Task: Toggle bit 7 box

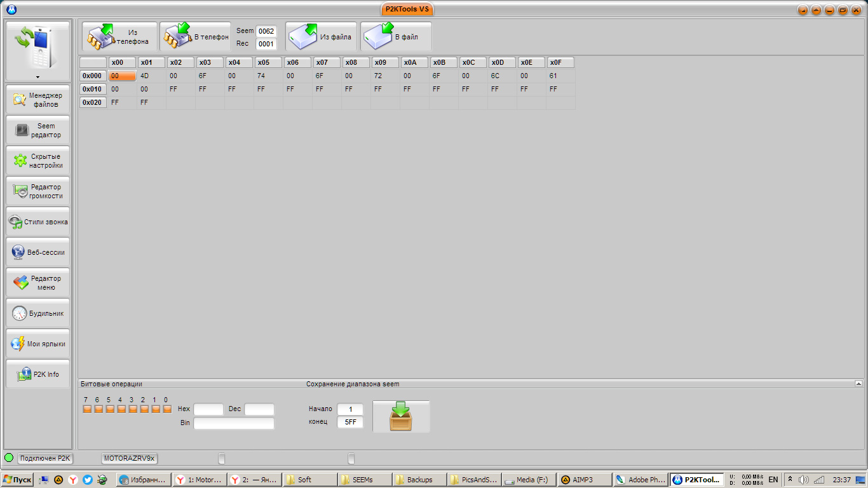Action: pos(87,409)
